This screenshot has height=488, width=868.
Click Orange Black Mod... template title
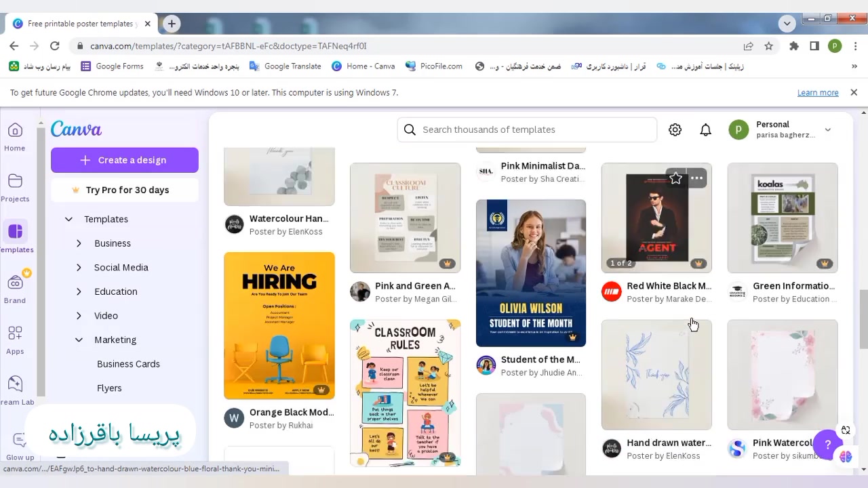(x=292, y=412)
